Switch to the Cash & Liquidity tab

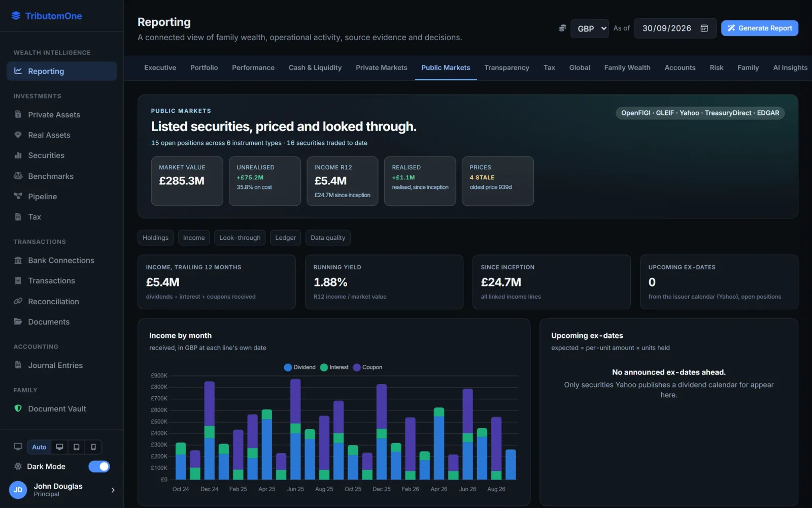pos(315,68)
